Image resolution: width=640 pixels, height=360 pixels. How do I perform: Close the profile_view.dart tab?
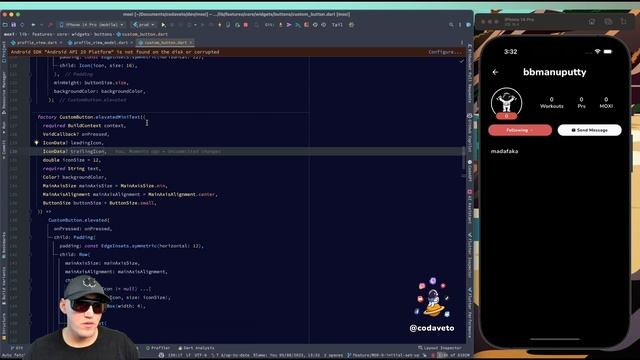tap(61, 42)
